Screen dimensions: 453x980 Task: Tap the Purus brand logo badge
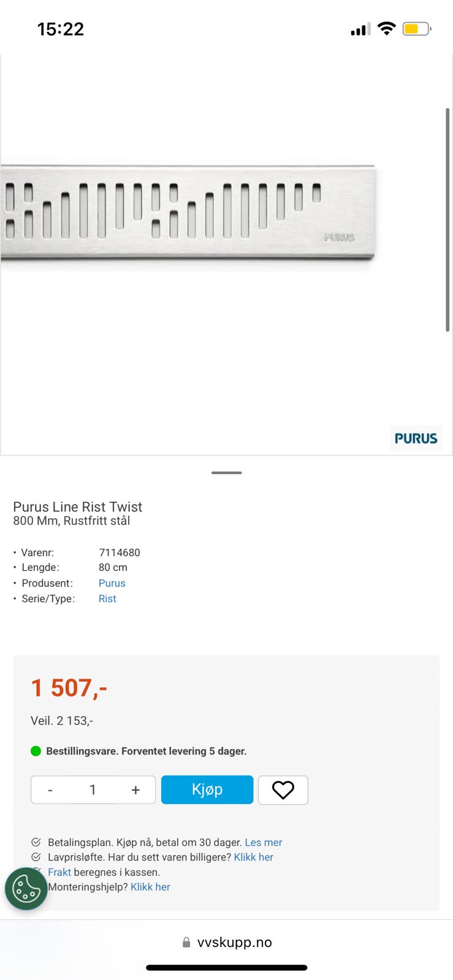416,439
